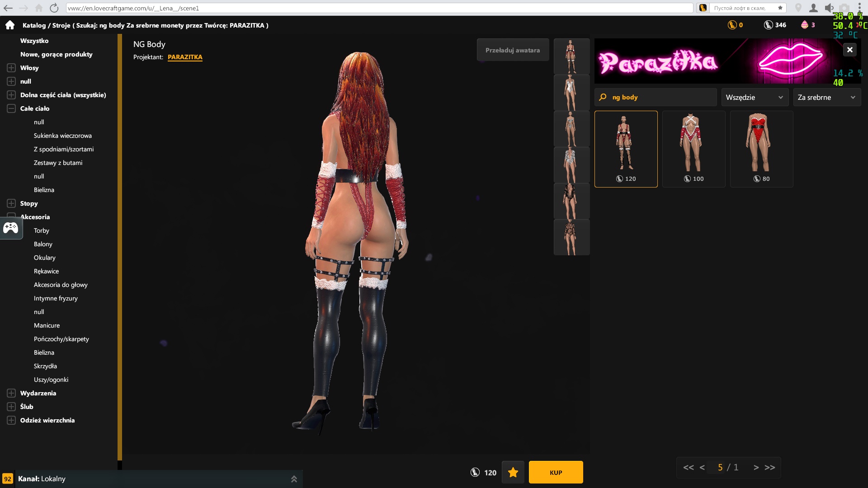This screenshot has width=868, height=488.
Task: Add the outfit to favorites with the star
Action: point(513,472)
